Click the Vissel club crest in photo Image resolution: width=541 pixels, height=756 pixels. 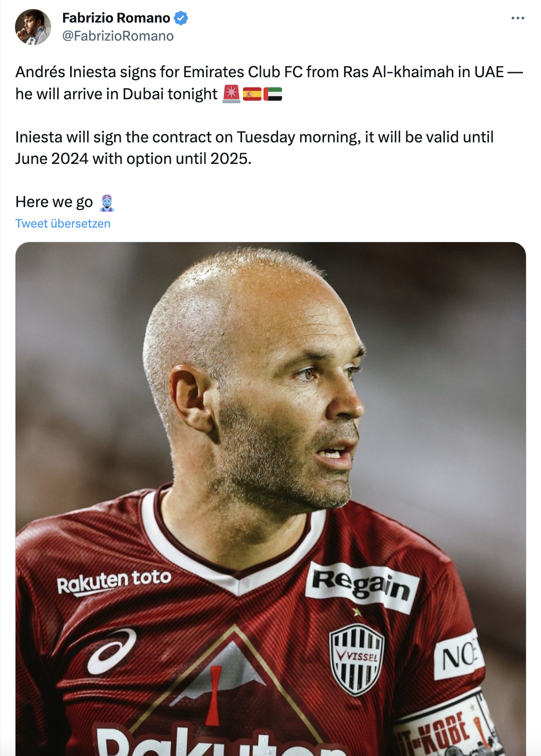pos(357,659)
